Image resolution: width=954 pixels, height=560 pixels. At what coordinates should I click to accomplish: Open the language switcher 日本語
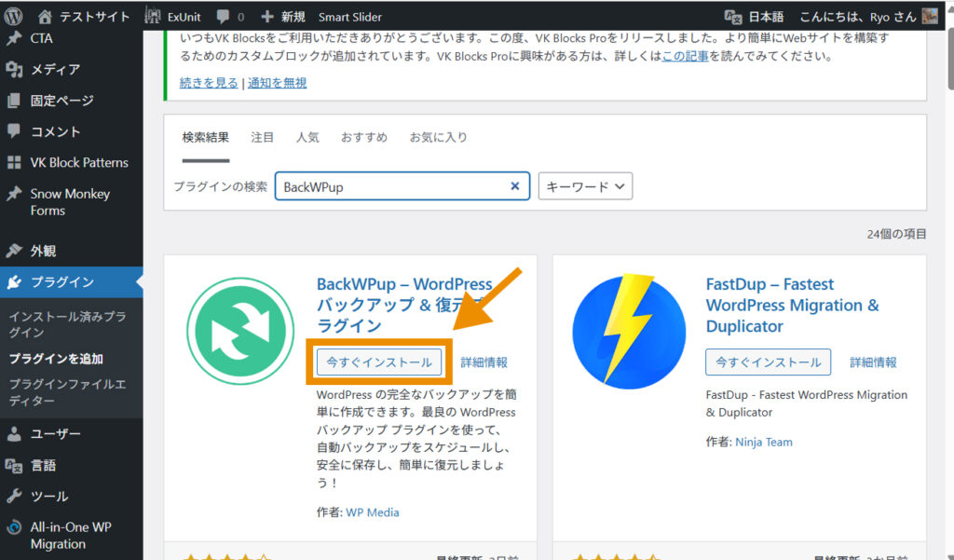755,16
